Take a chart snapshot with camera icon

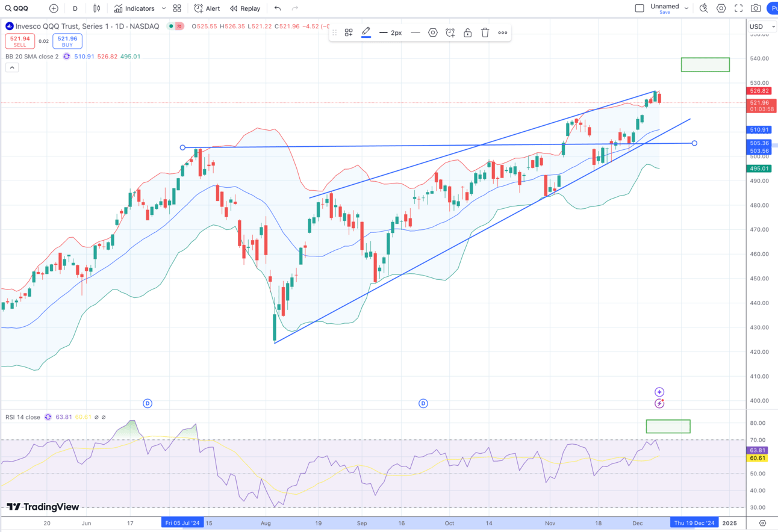(756, 8)
